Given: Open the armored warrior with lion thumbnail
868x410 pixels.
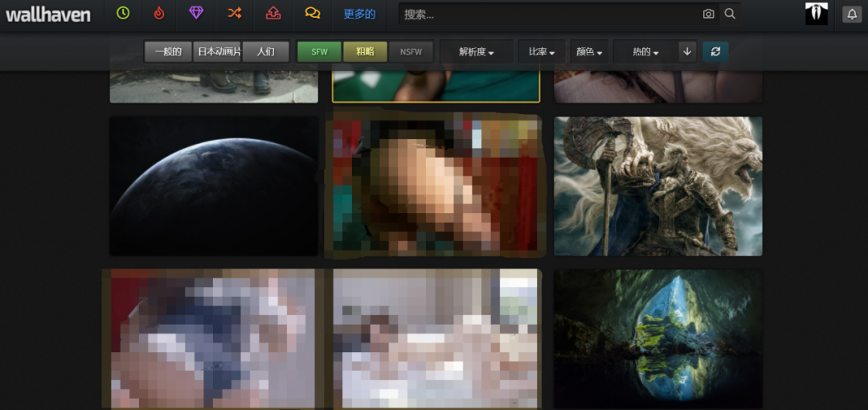Looking at the screenshot, I should click(658, 187).
